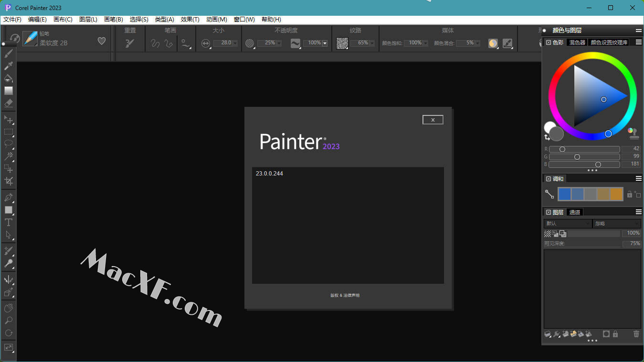The height and width of the screenshot is (362, 644).
Task: Select the Magnifier tool
Action: click(9, 321)
